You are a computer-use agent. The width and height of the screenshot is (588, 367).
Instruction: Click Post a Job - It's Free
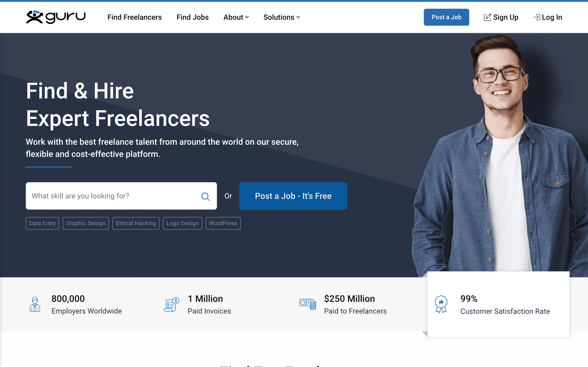(293, 196)
